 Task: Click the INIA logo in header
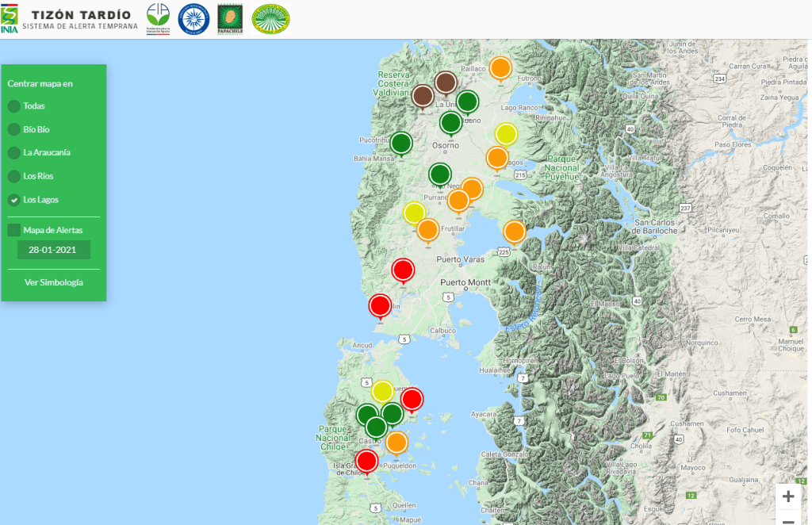click(10, 18)
